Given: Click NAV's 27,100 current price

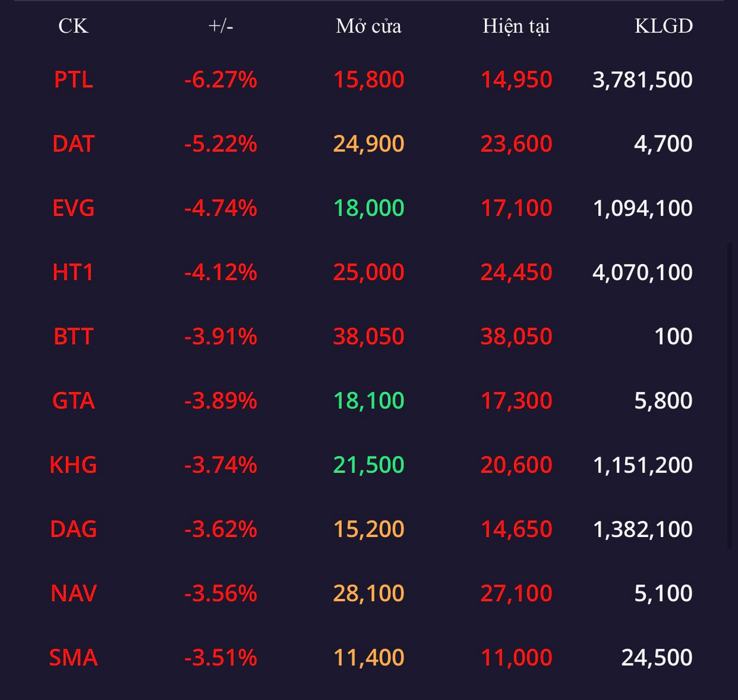Looking at the screenshot, I should 516,593.
